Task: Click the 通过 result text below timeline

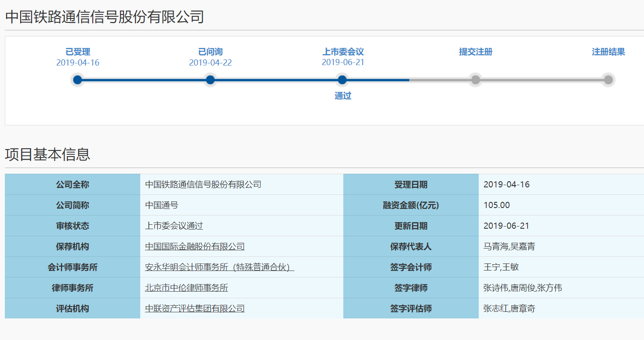Action: click(343, 96)
